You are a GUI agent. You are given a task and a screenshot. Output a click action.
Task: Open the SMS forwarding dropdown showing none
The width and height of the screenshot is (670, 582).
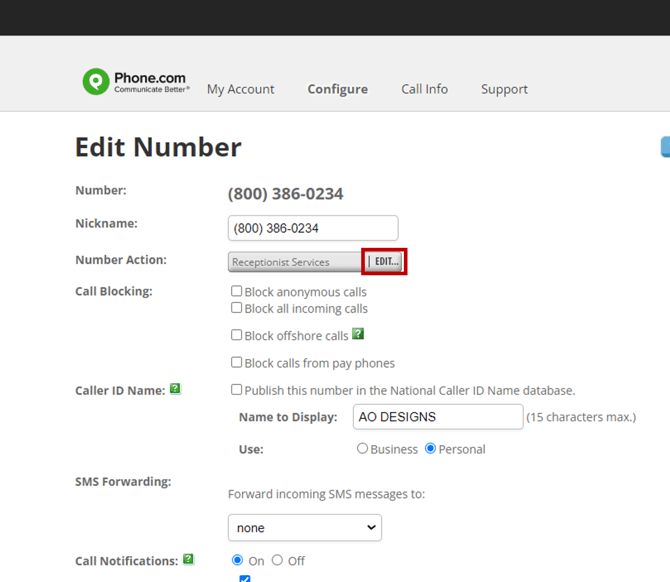click(x=305, y=528)
